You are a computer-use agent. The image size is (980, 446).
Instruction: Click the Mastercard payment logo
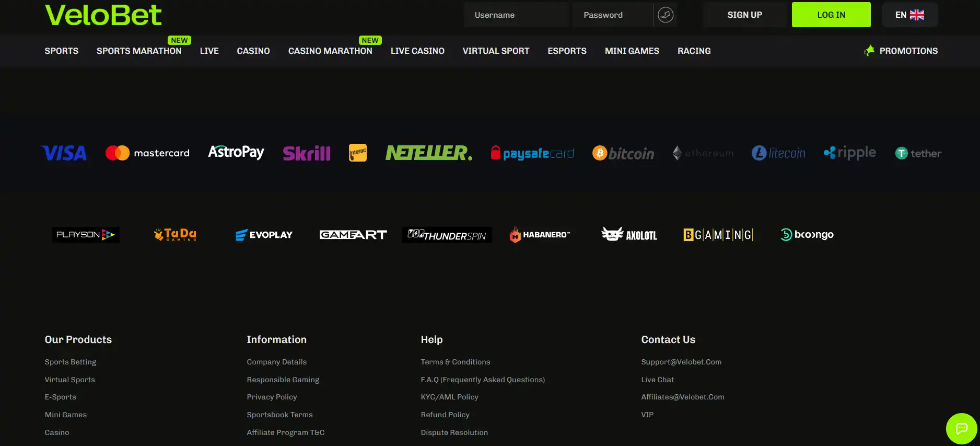point(147,153)
